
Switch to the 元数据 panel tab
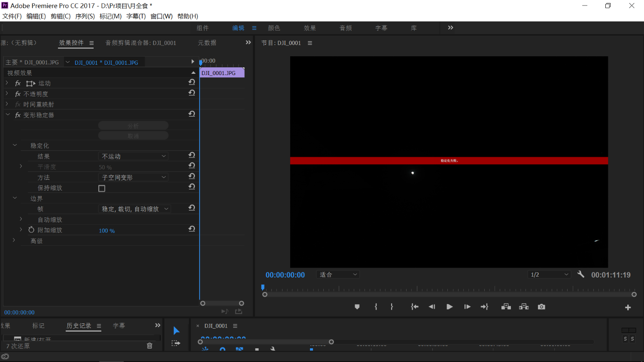[x=207, y=43]
